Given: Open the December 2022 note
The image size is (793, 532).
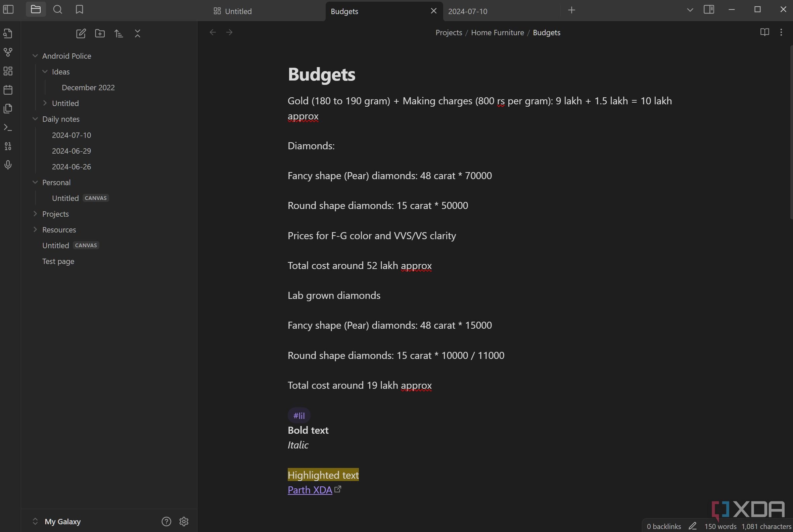Looking at the screenshot, I should point(88,88).
